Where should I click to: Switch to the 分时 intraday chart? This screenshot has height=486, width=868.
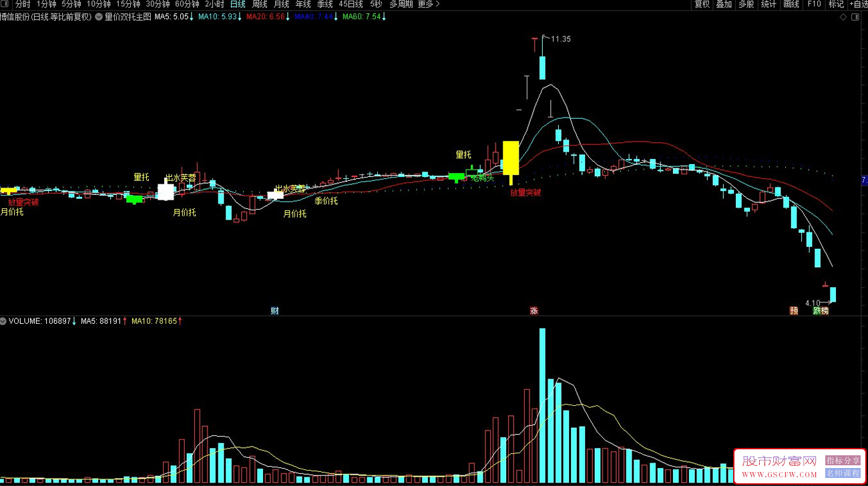[x=23, y=4]
